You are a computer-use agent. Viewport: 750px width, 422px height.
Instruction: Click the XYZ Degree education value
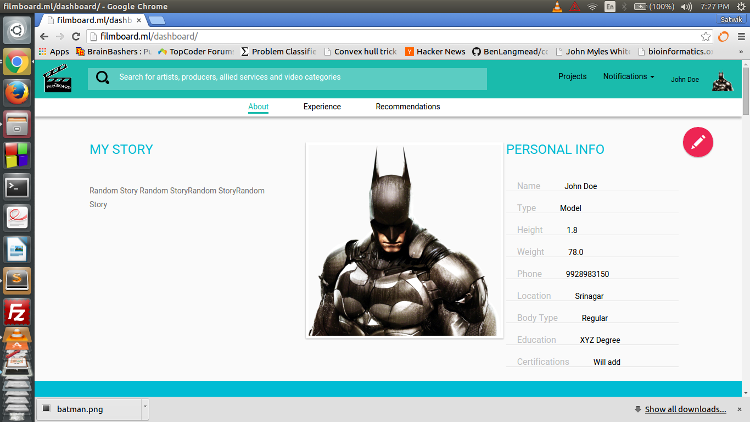(x=600, y=340)
